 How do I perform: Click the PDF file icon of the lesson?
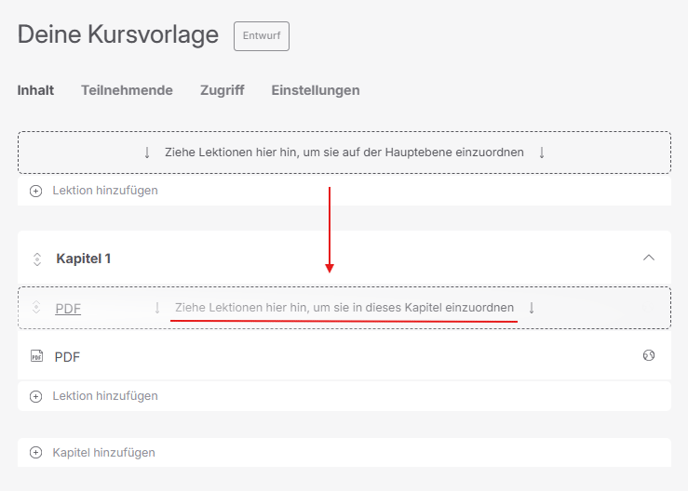point(37,356)
